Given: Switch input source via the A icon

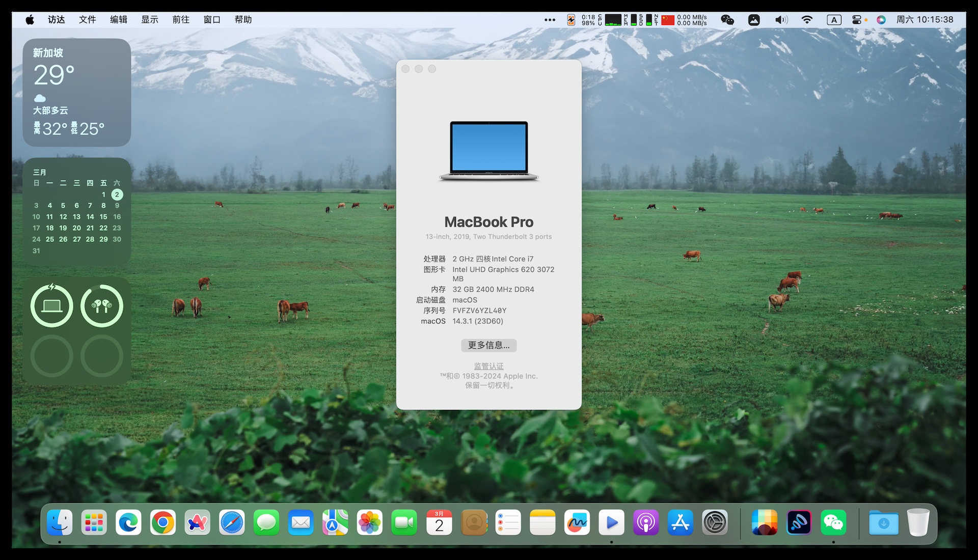Looking at the screenshot, I should pyautogui.click(x=834, y=20).
